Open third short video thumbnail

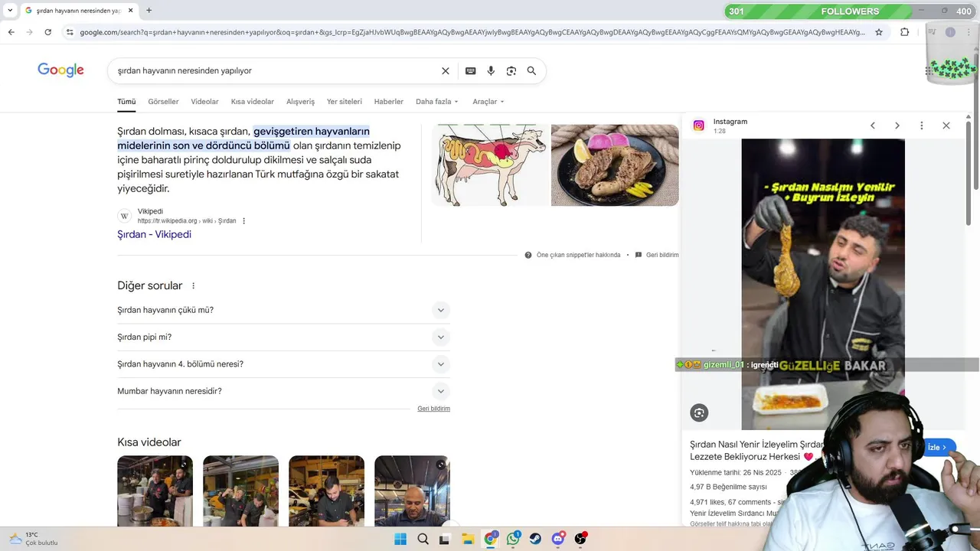tap(326, 491)
